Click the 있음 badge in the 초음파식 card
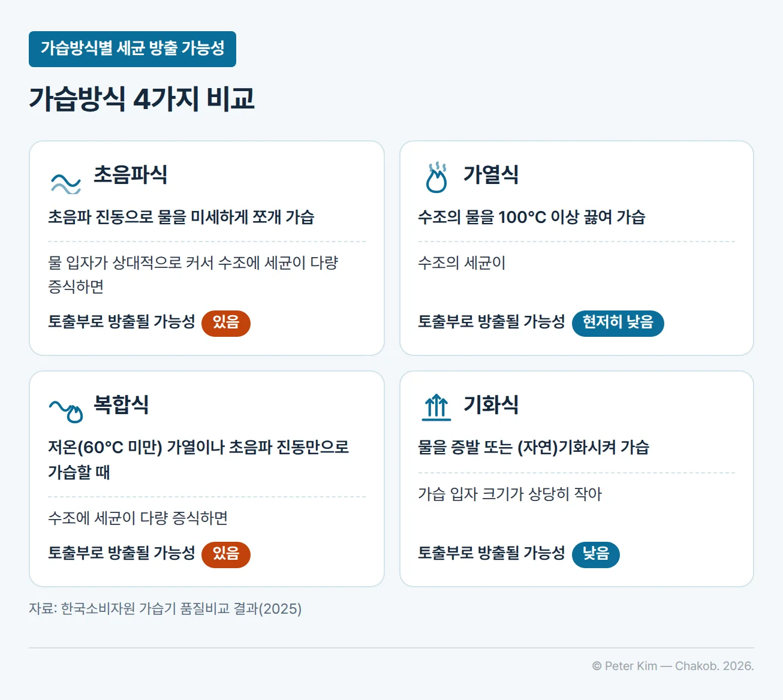Screen dimensions: 783x700 click(x=226, y=323)
